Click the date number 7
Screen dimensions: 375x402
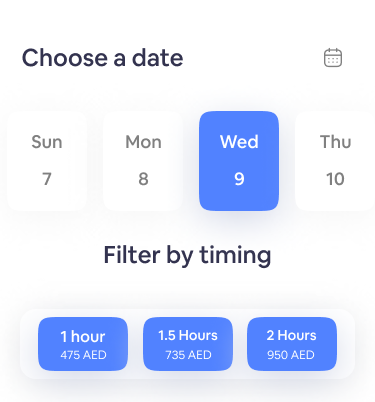coord(47,179)
